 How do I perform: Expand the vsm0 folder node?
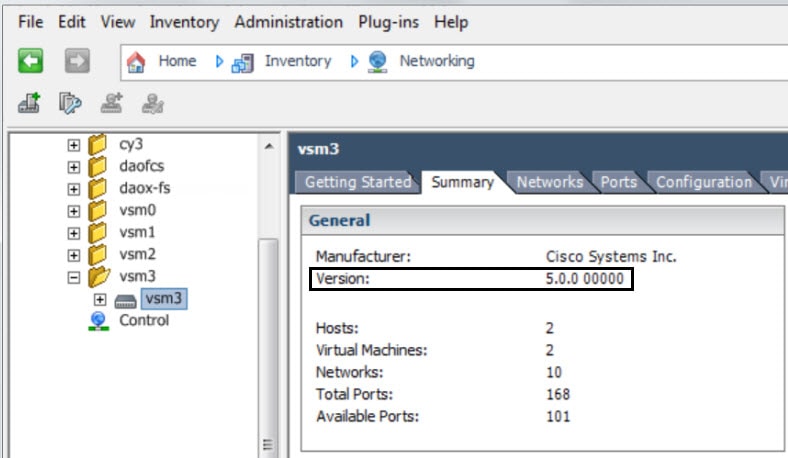coord(74,211)
